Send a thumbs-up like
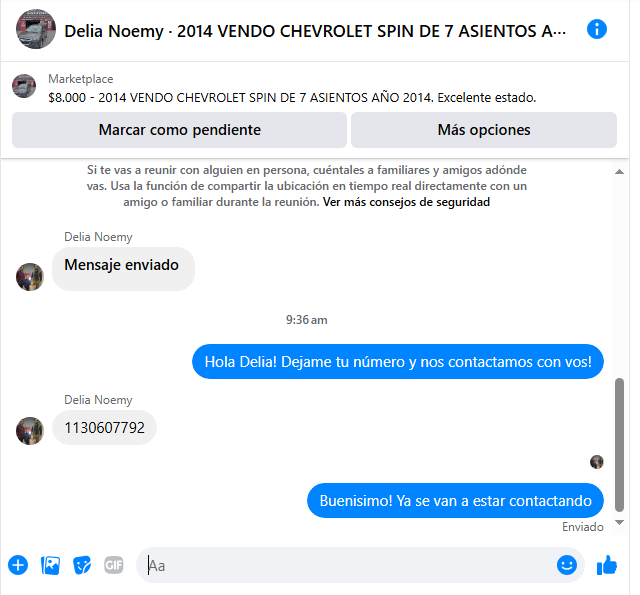Screen dimensions: 640x595 (607, 565)
